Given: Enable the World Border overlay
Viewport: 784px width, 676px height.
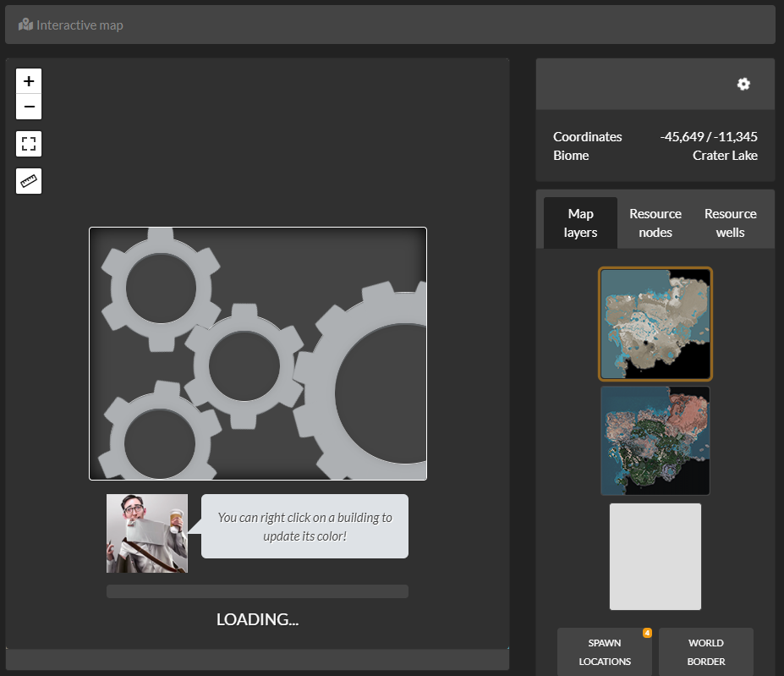Looking at the screenshot, I should click(705, 651).
